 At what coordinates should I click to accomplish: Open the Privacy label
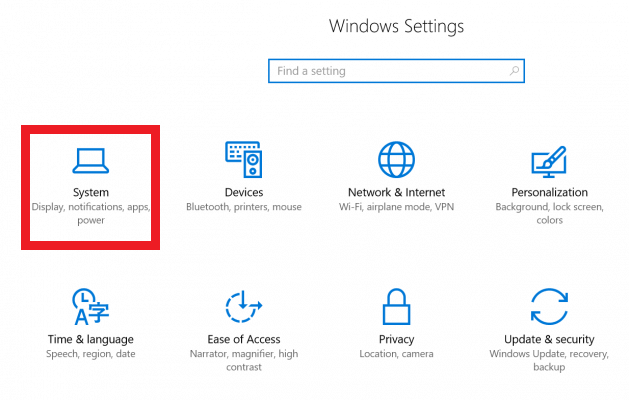click(x=397, y=339)
